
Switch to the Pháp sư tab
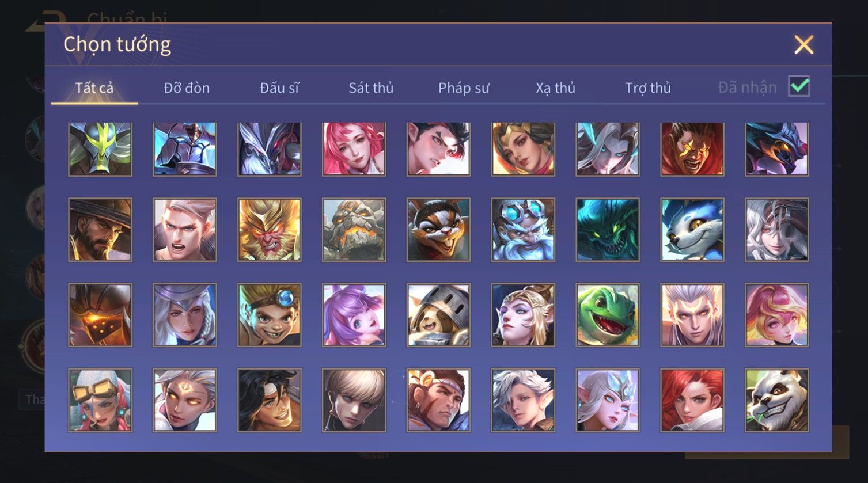coord(464,88)
